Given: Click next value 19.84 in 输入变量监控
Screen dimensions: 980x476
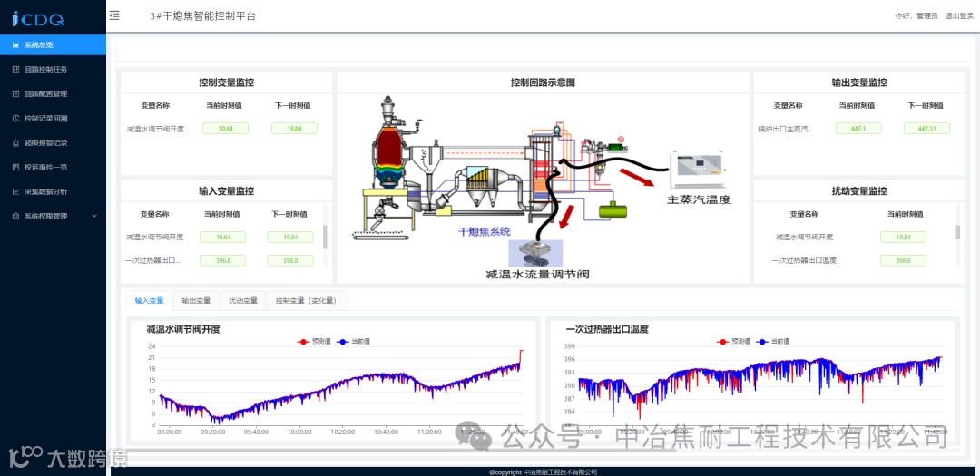Looking at the screenshot, I should coord(290,238).
